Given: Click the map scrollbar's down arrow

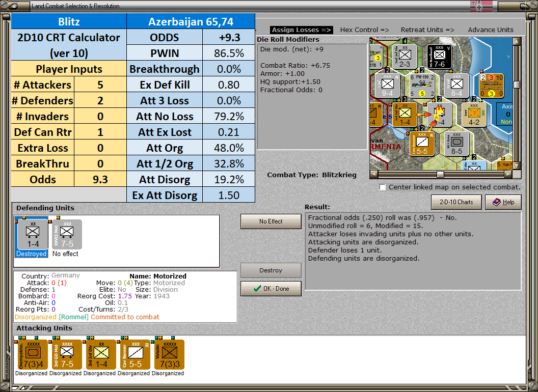Looking at the screenshot, I should point(517,165).
